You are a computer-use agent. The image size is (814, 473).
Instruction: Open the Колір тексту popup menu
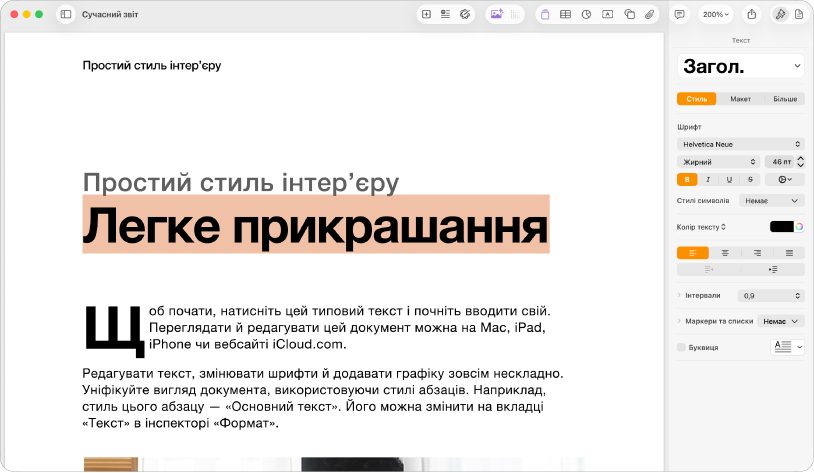701,227
